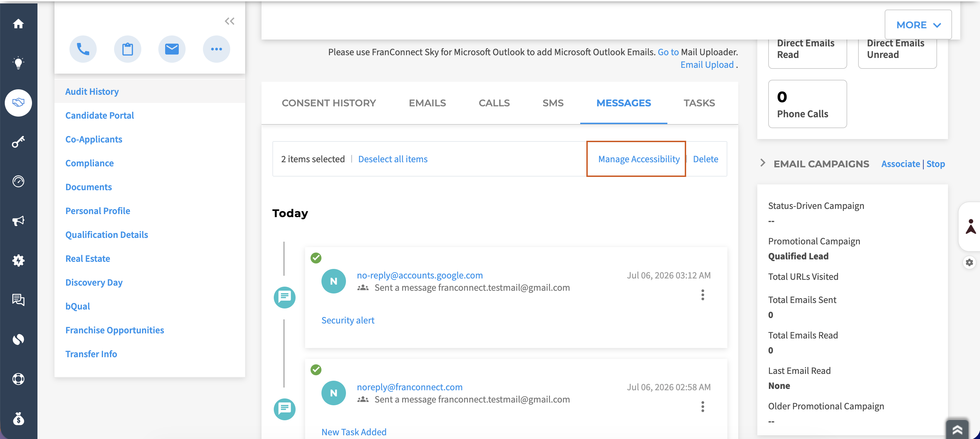Viewport: 980px width, 439px height.
Task: Switch to CONSENT HISTORY tab
Action: pos(329,103)
